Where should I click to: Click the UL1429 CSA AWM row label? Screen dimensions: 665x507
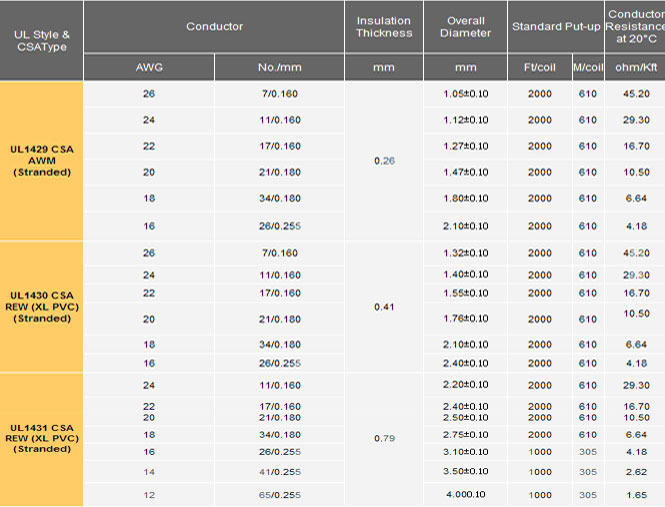click(x=42, y=161)
